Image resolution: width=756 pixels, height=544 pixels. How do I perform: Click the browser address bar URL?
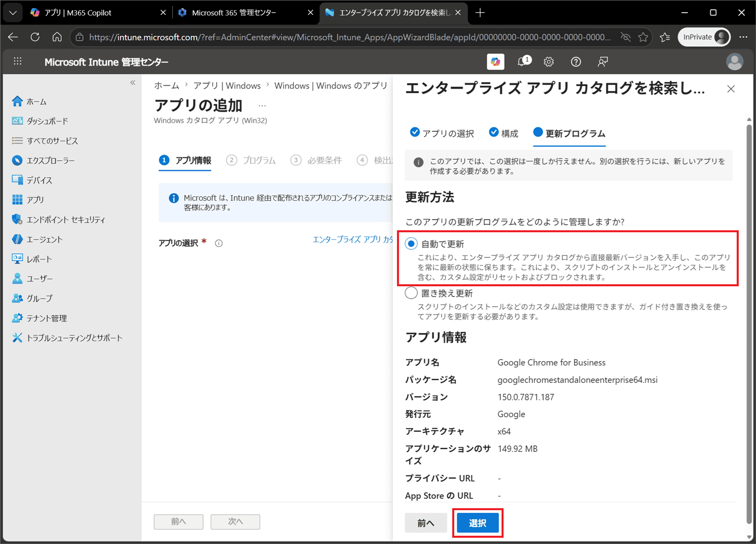click(x=350, y=37)
